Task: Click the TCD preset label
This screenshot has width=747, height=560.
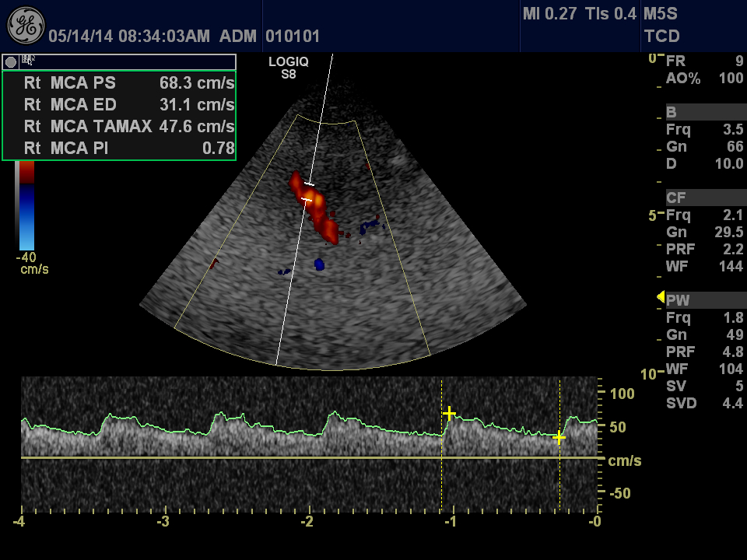Action: click(661, 36)
